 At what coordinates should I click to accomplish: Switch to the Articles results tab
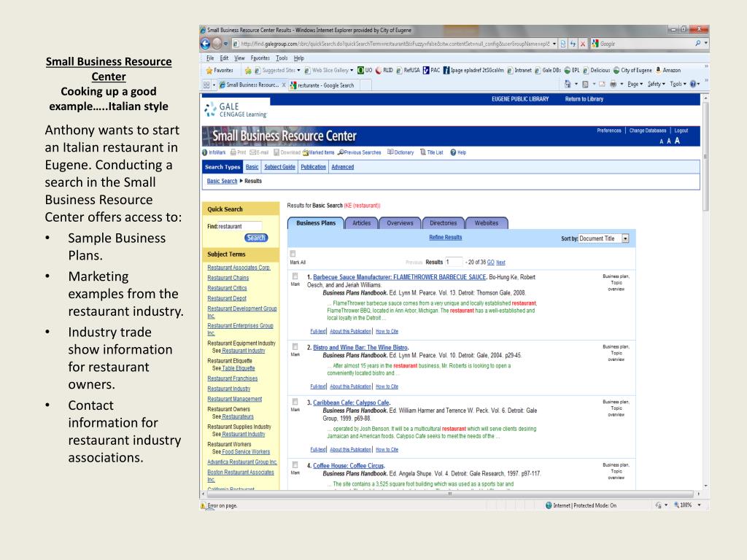(362, 223)
